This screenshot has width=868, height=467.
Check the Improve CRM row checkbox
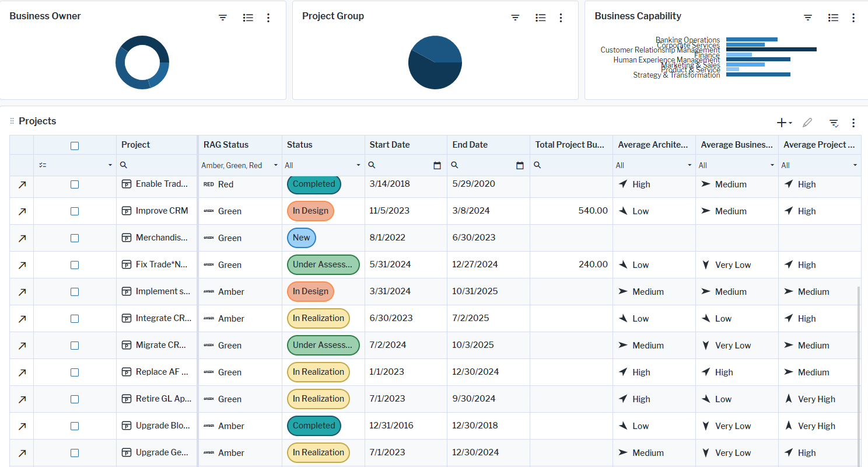[75, 211]
